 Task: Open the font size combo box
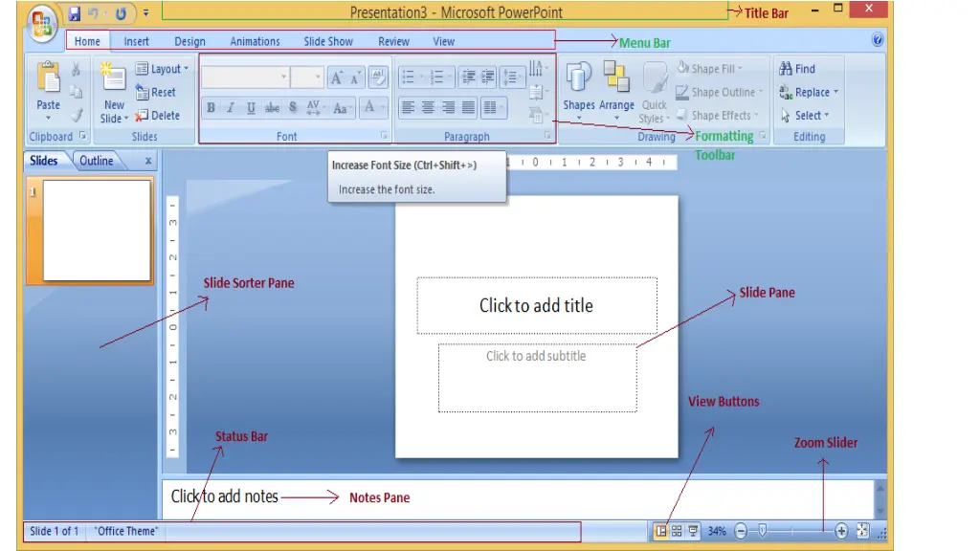pyautogui.click(x=307, y=77)
